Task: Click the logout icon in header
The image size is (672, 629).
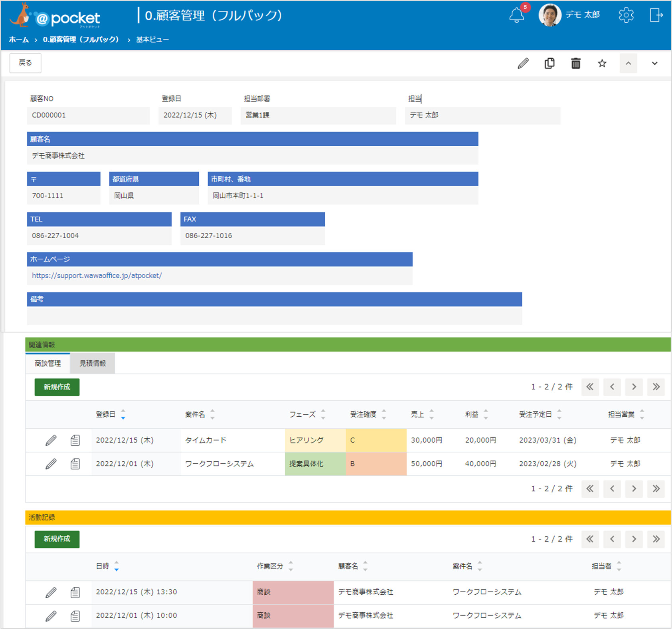Action: point(656,15)
